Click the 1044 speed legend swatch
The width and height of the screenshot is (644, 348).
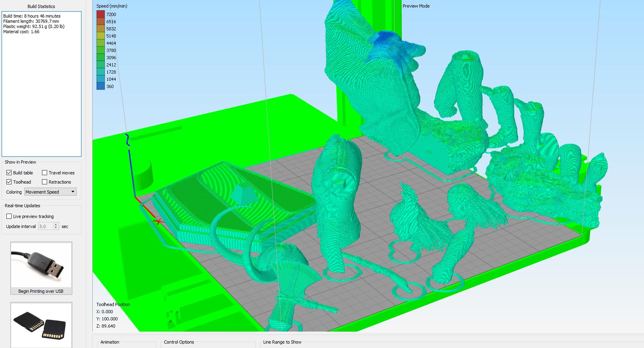coord(101,79)
